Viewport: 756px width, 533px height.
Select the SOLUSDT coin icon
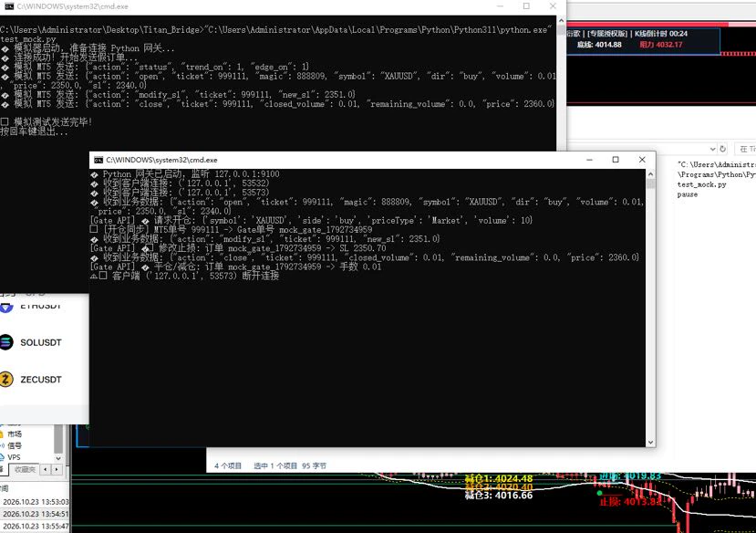pyautogui.click(x=5, y=342)
